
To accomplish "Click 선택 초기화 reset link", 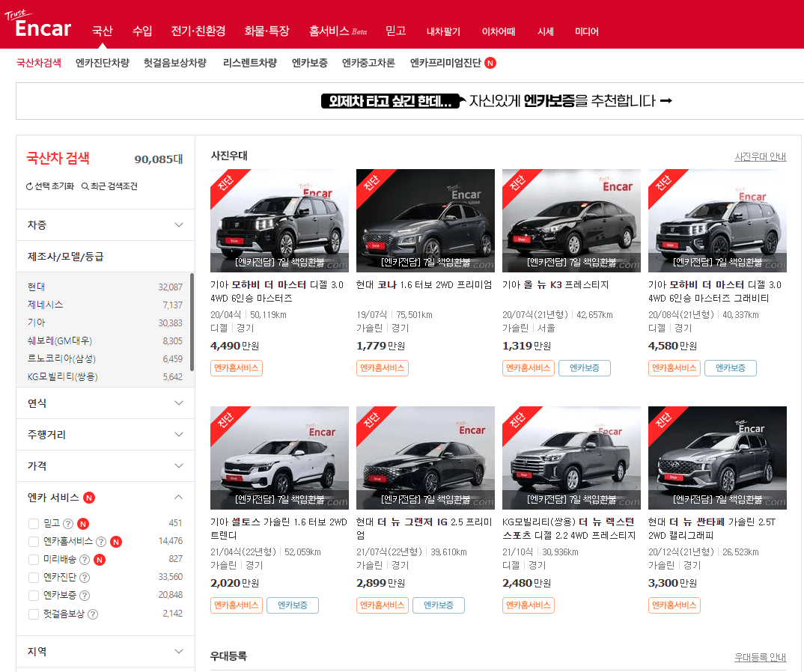I will [50, 186].
